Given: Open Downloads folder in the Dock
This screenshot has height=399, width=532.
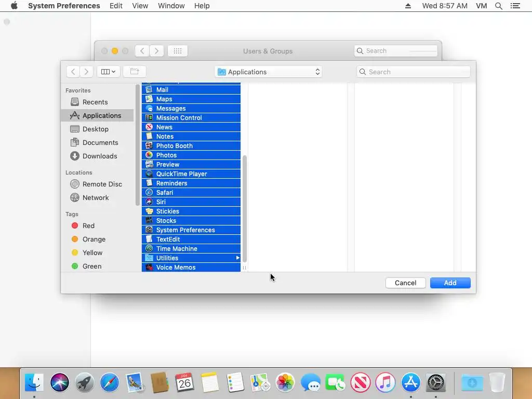Looking at the screenshot, I should tap(472, 382).
